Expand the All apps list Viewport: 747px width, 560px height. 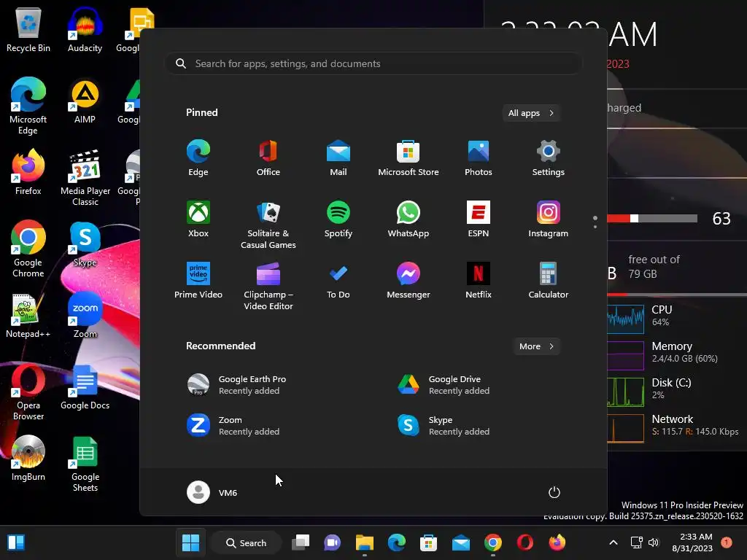point(531,113)
